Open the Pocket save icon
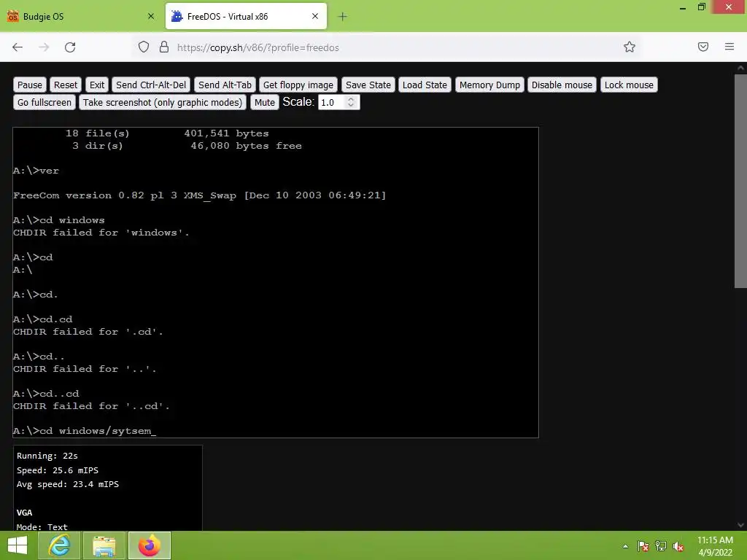The width and height of the screenshot is (747, 560). (x=703, y=47)
